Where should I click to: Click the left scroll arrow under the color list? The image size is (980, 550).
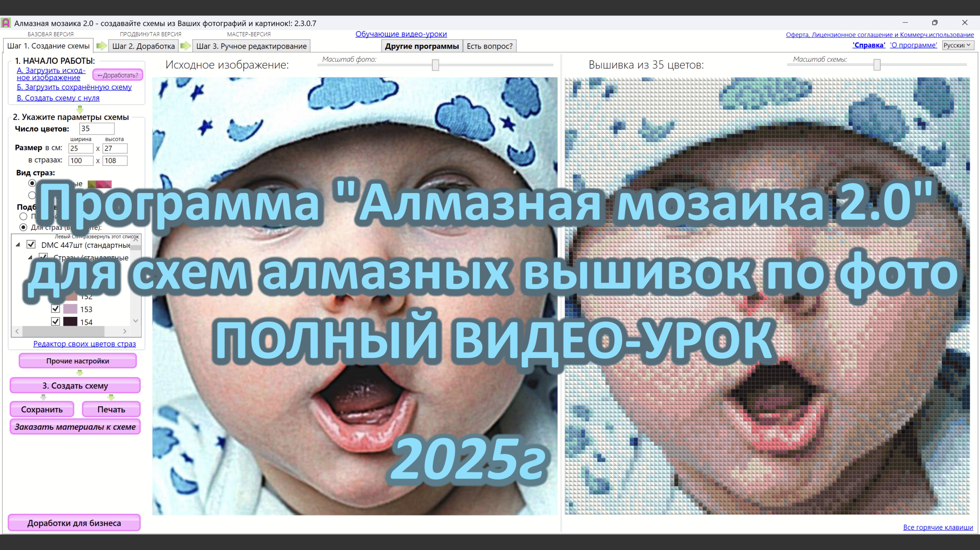[17, 331]
